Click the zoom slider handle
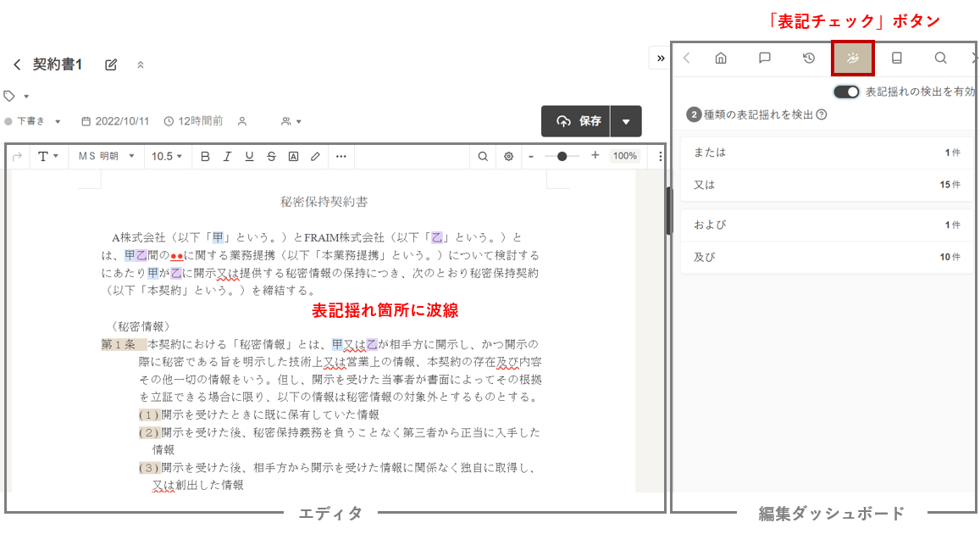 click(562, 156)
